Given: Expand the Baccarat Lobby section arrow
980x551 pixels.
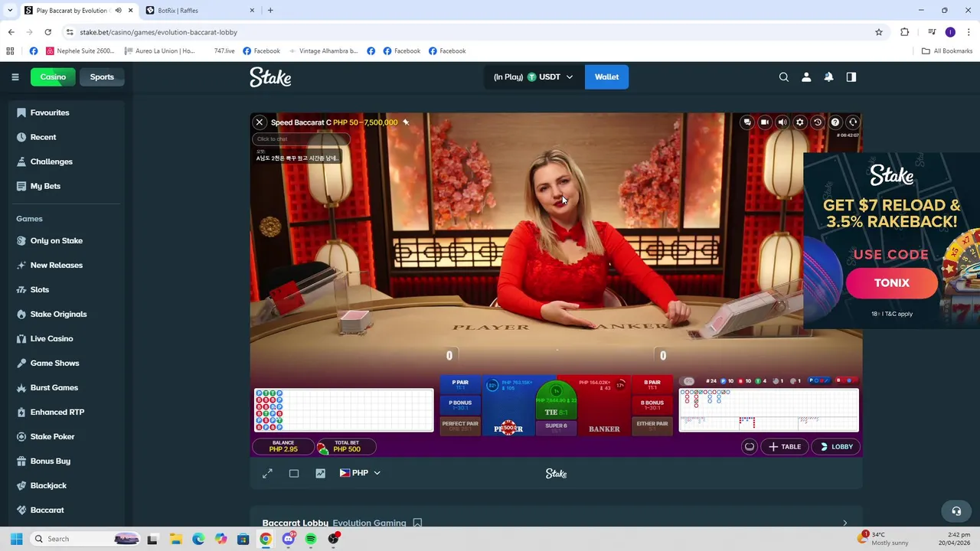Looking at the screenshot, I should pos(844,523).
